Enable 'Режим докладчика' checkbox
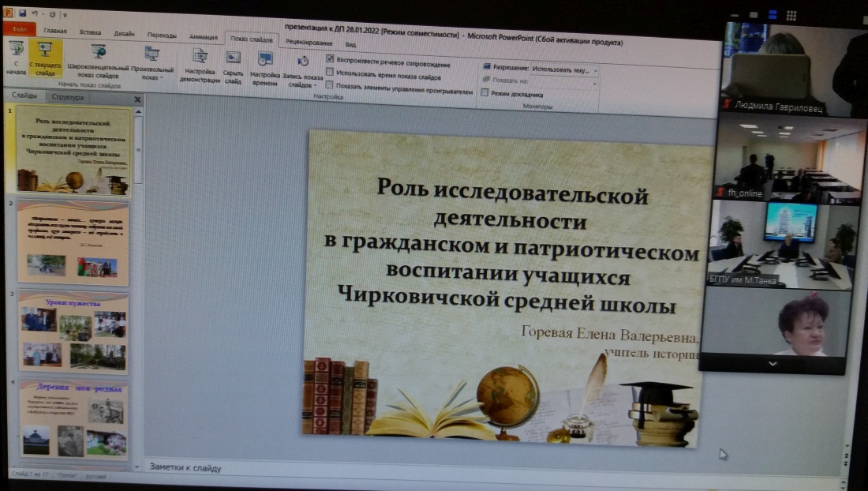 [x=485, y=93]
